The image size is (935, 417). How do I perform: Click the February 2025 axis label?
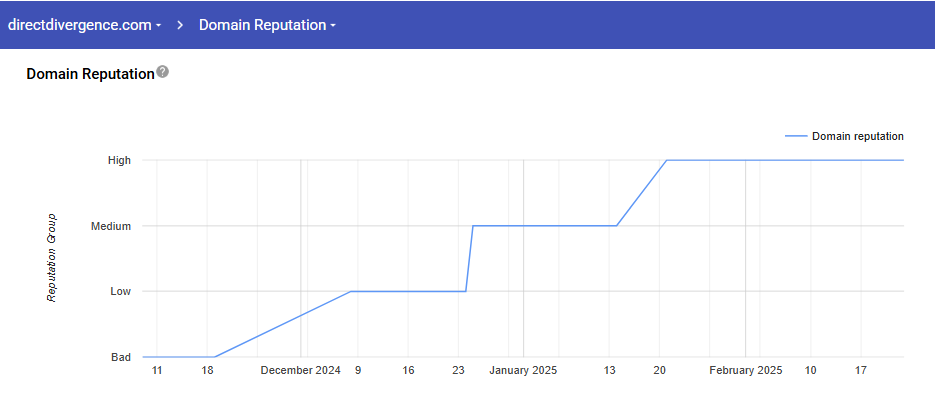pos(745,370)
